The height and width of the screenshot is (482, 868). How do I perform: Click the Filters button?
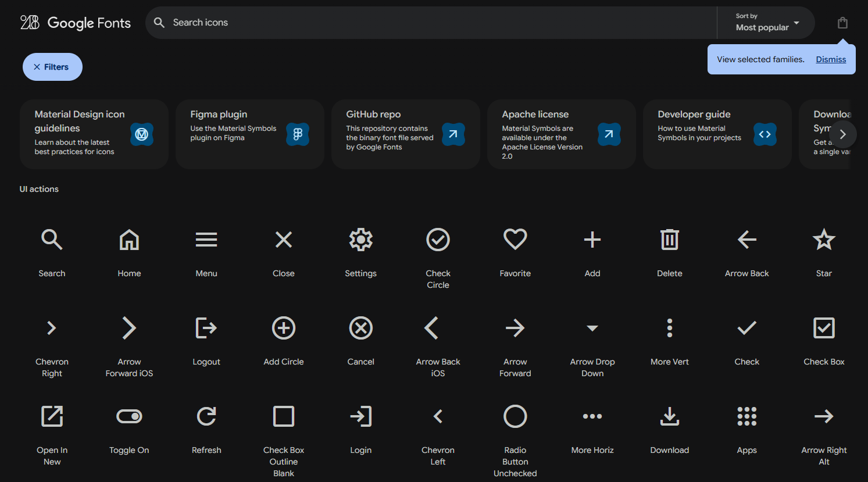pyautogui.click(x=52, y=66)
